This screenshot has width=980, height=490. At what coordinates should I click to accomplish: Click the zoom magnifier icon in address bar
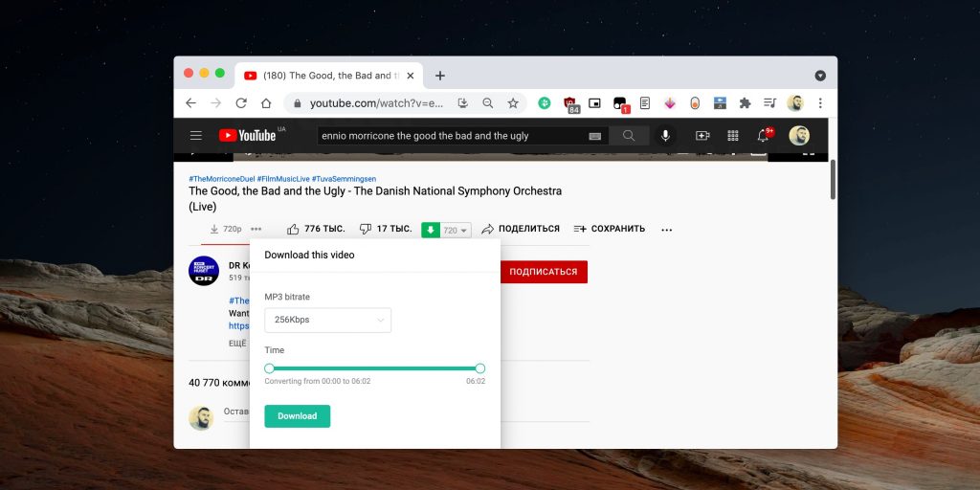[x=487, y=103]
